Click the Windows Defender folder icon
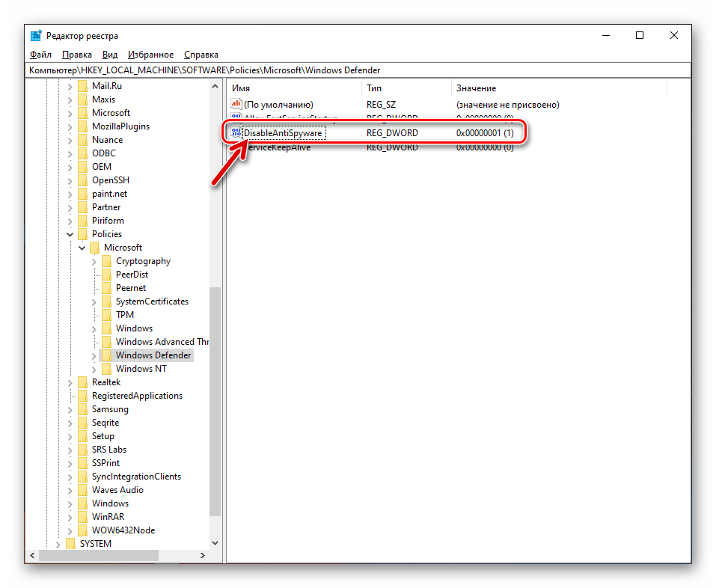Viewport: 716px width, 588px height. (106, 355)
